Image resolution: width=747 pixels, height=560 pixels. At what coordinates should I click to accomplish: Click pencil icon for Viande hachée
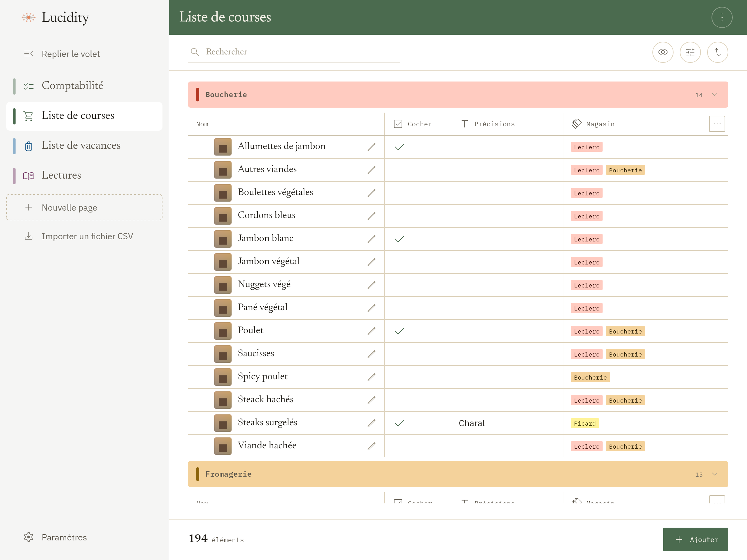pos(371,446)
